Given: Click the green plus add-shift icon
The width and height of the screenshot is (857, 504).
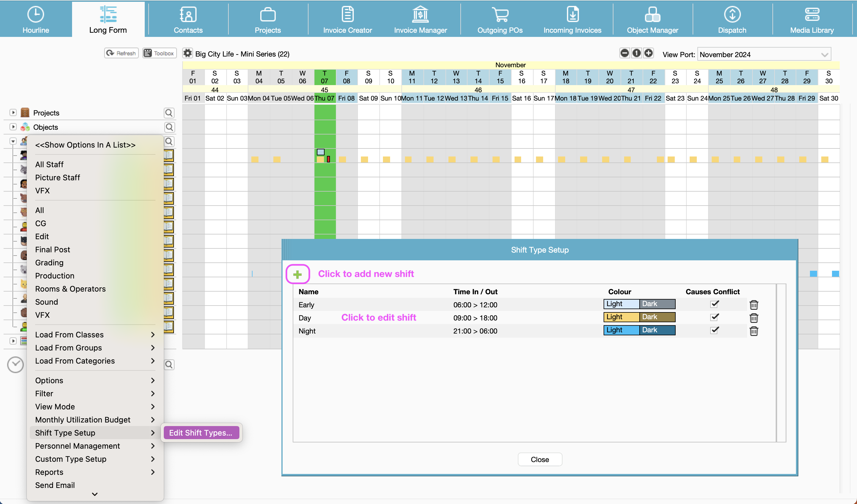Looking at the screenshot, I should tap(297, 274).
